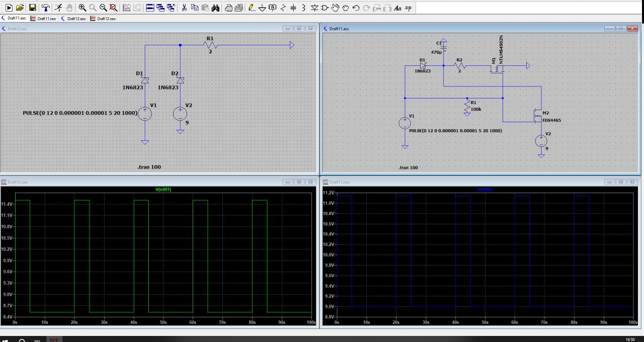Switch to the Draft11.raw tab
Viewport: 644px width, 342px height.
pyautogui.click(x=43, y=19)
